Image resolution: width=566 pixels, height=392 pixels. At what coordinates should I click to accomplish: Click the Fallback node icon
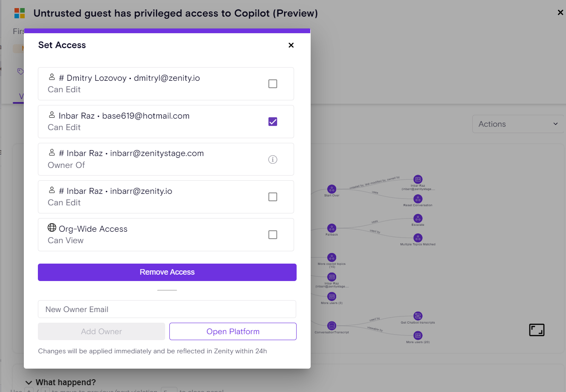[x=332, y=228]
